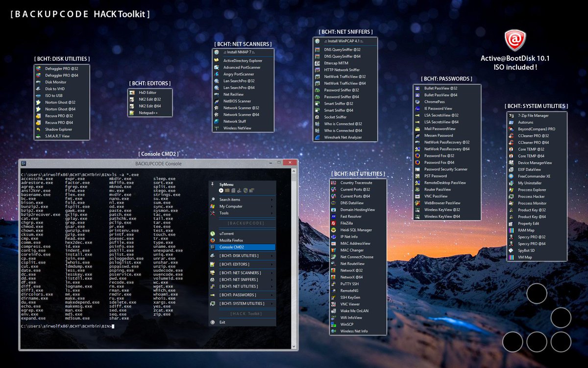Image resolution: width=588 pixels, height=368 pixels.
Task: Open BeyondCompare3 PRO entry
Action: (x=537, y=129)
